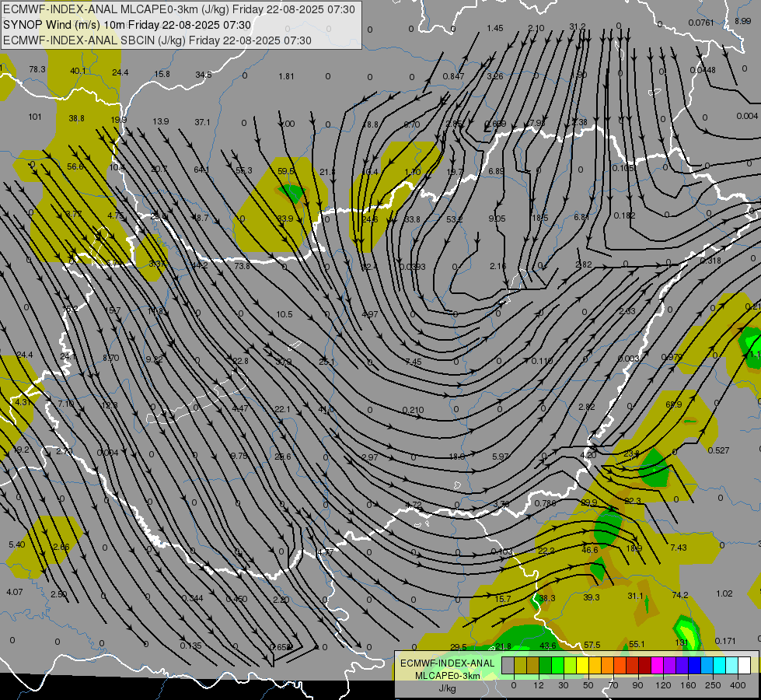Click the legend tick label '30'
Screen dimensions: 761x700
(563, 685)
